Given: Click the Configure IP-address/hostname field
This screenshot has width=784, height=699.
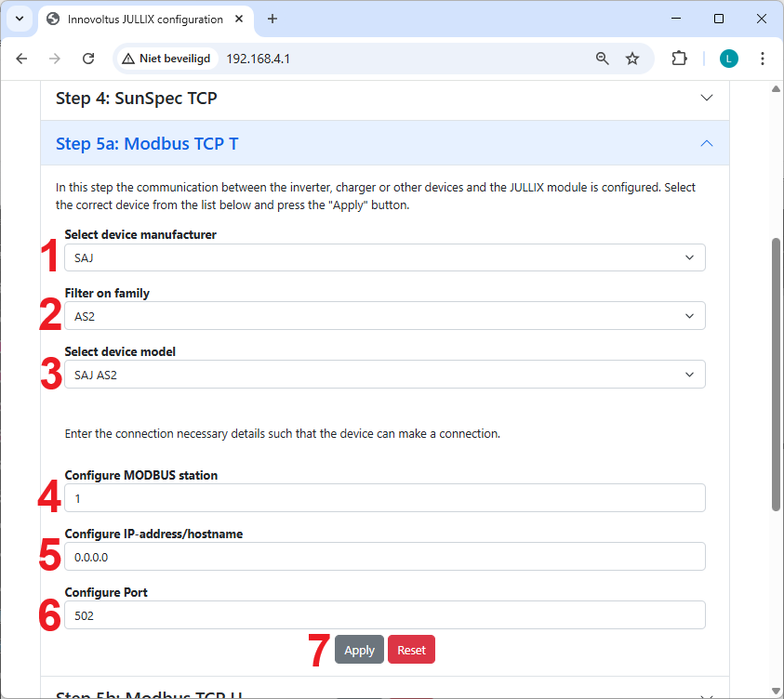Looking at the screenshot, I should pos(384,557).
